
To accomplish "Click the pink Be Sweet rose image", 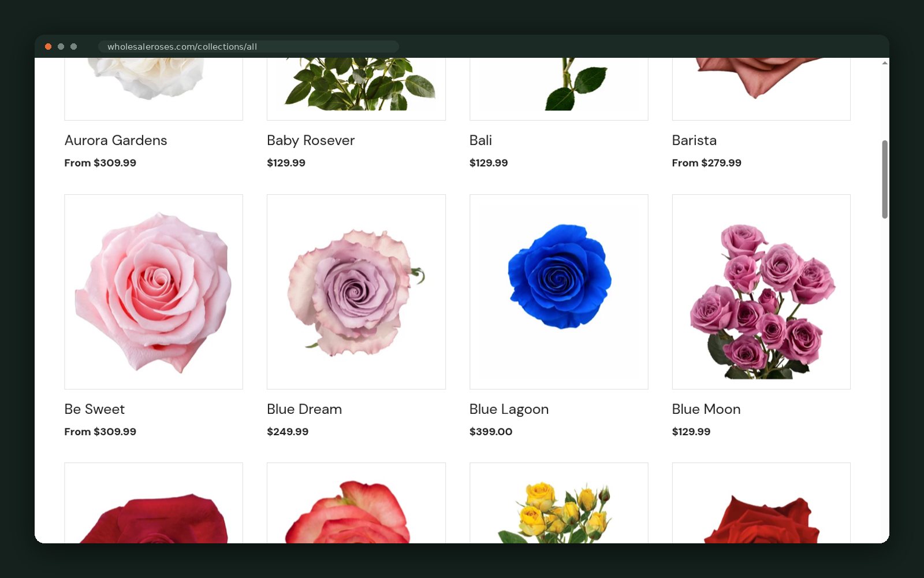I will [154, 292].
